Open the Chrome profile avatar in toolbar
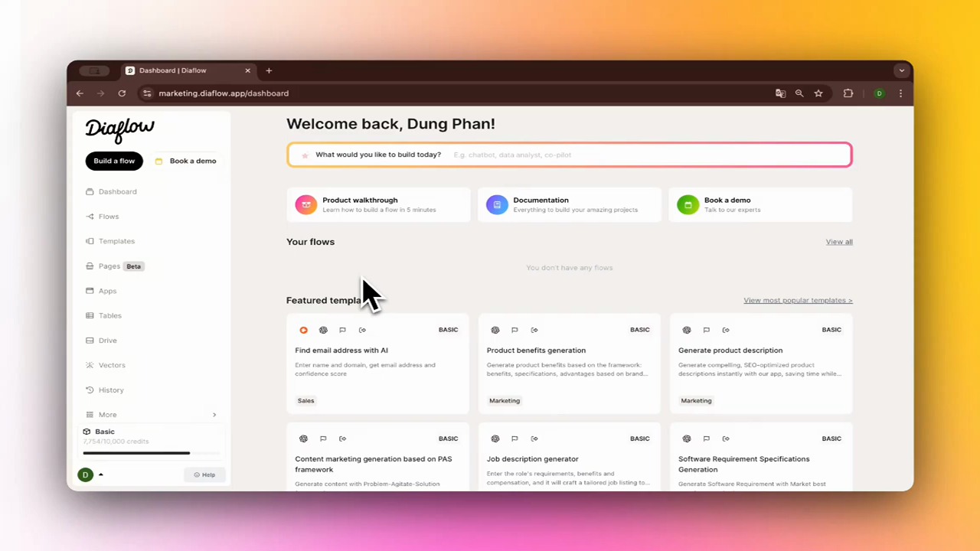 pos(879,93)
